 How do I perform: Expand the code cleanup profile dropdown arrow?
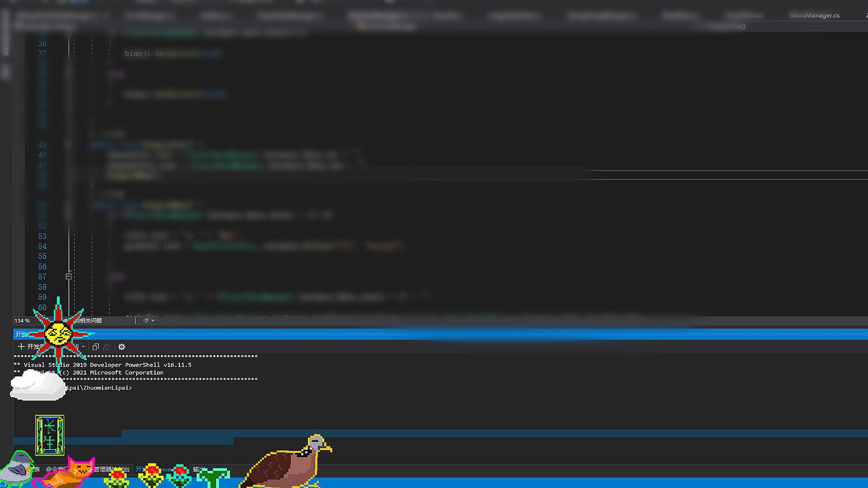tap(153, 321)
